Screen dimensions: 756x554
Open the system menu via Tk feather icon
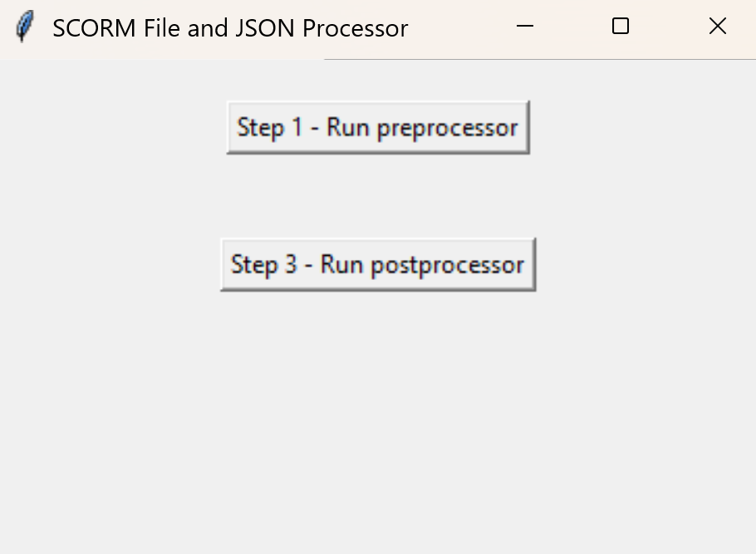pyautogui.click(x=25, y=27)
